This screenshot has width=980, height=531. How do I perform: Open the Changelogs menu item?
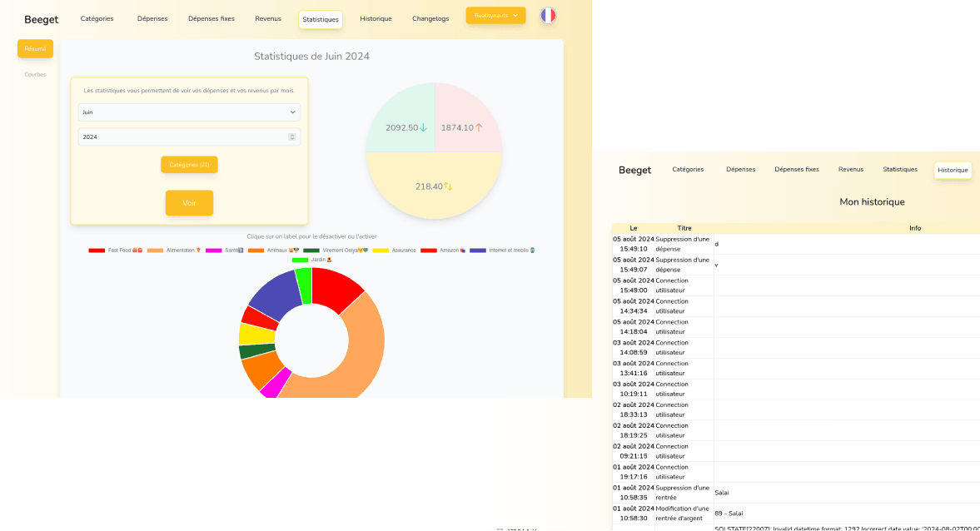pyautogui.click(x=430, y=19)
